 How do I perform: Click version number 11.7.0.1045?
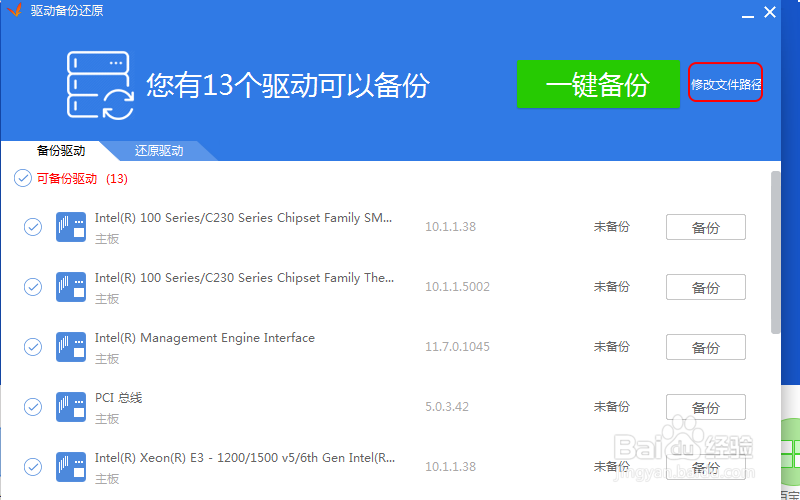click(457, 347)
